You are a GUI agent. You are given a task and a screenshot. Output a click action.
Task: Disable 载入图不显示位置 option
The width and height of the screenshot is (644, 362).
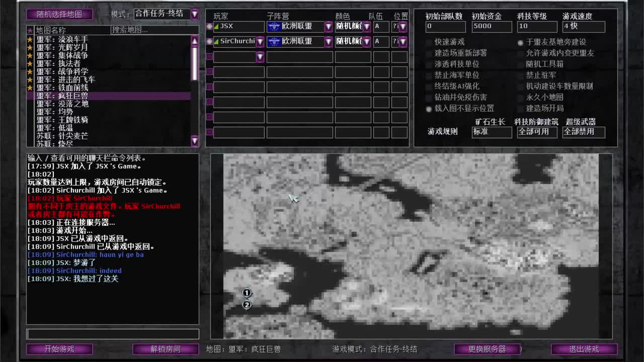[429, 109]
